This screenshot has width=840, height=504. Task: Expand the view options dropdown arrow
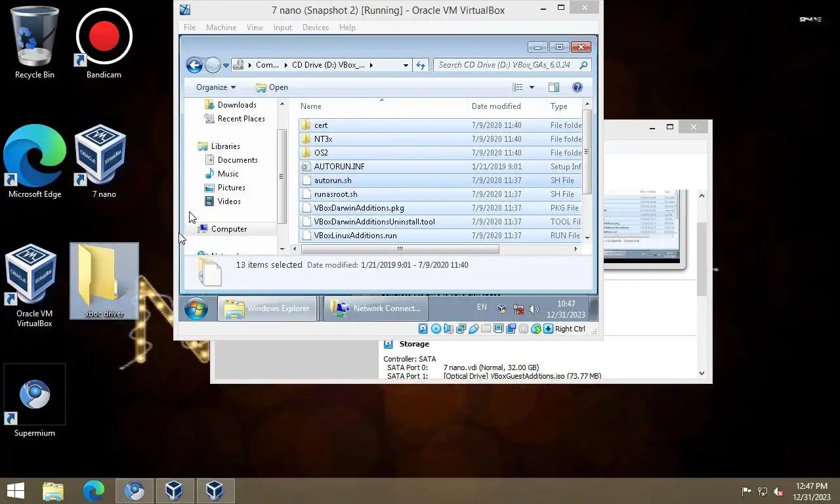(532, 87)
